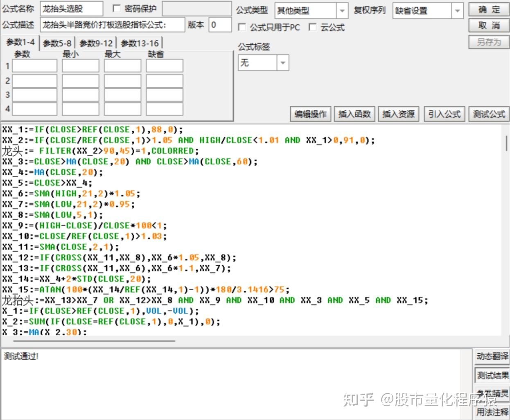
Task: Click the password field beside 密码保护
Action: [198, 9]
